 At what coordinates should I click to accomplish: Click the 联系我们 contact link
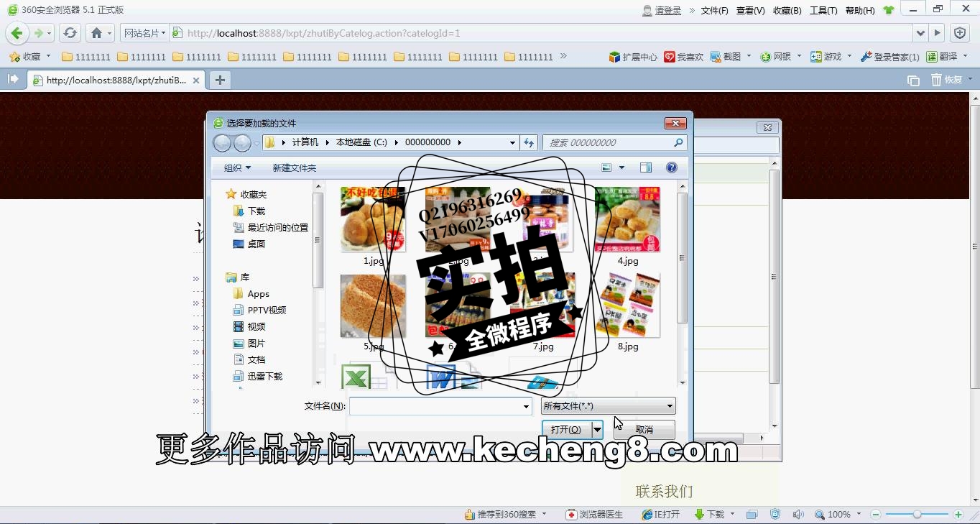pos(665,492)
